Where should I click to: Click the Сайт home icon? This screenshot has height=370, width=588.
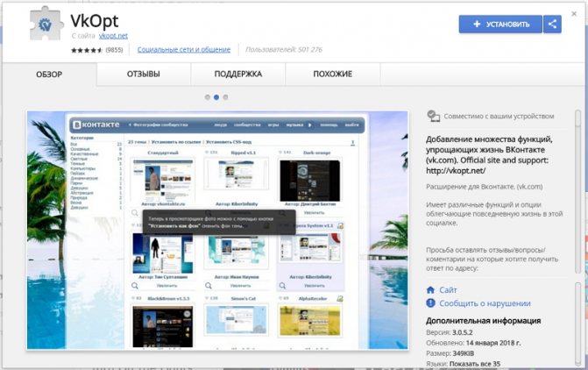430,289
